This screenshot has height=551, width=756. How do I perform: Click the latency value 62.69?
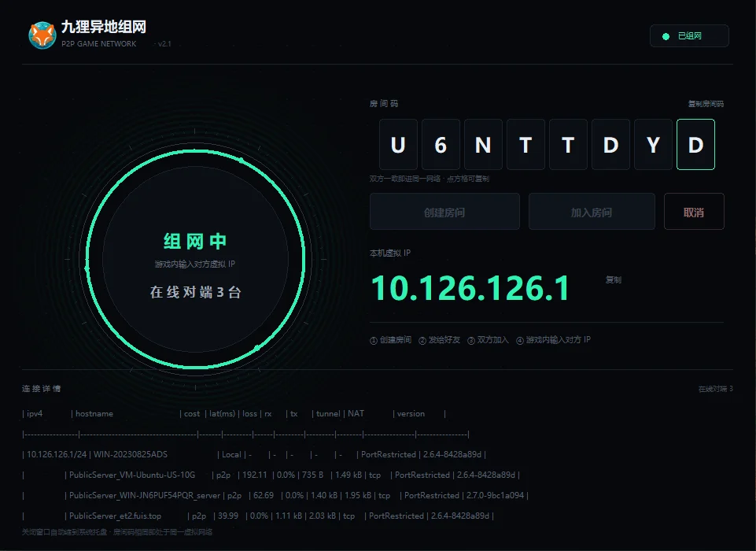(x=264, y=496)
